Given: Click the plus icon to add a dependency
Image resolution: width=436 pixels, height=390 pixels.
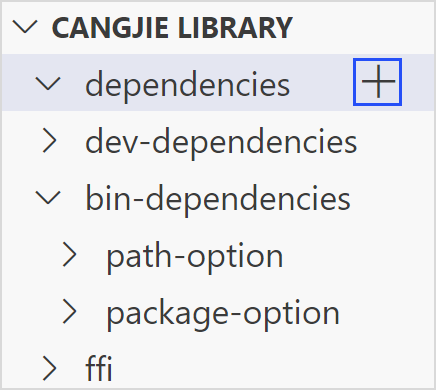Looking at the screenshot, I should (x=377, y=82).
